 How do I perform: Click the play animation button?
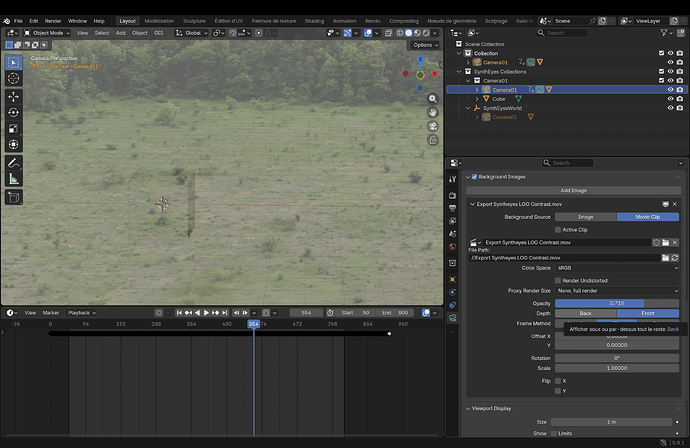[x=206, y=313]
